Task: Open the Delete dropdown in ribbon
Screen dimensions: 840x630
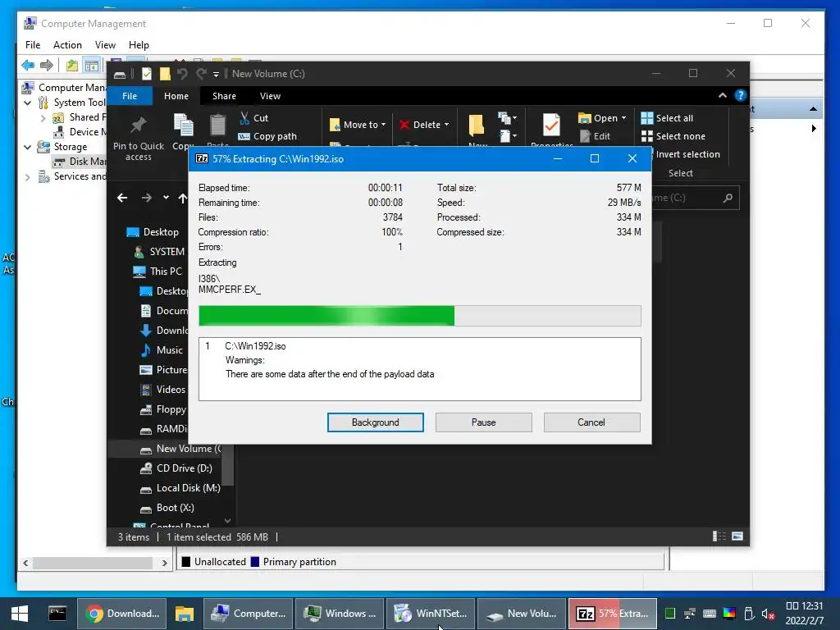Action: pyautogui.click(x=424, y=125)
